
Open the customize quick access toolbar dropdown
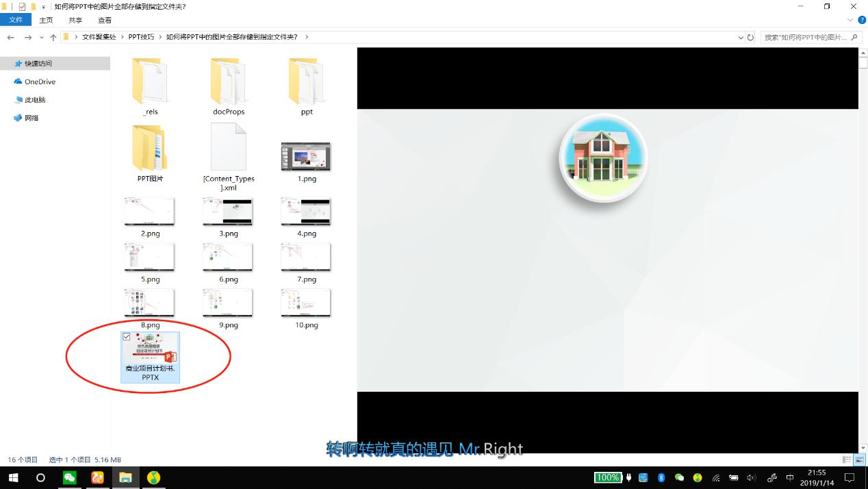pyautogui.click(x=43, y=7)
